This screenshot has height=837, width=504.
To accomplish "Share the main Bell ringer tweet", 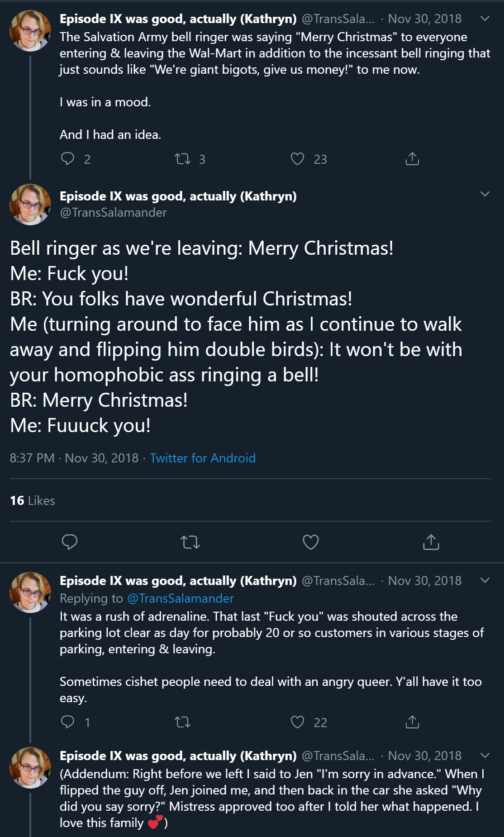I will (431, 542).
